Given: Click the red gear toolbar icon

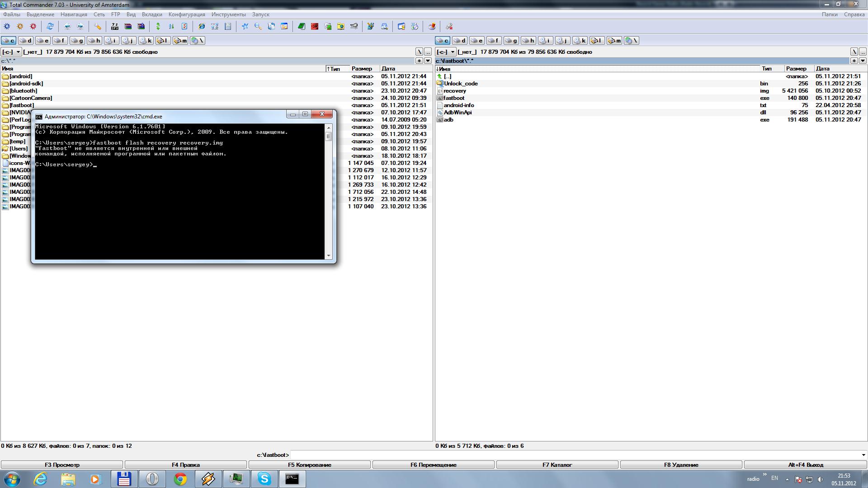Looking at the screenshot, I should pyautogui.click(x=33, y=27).
